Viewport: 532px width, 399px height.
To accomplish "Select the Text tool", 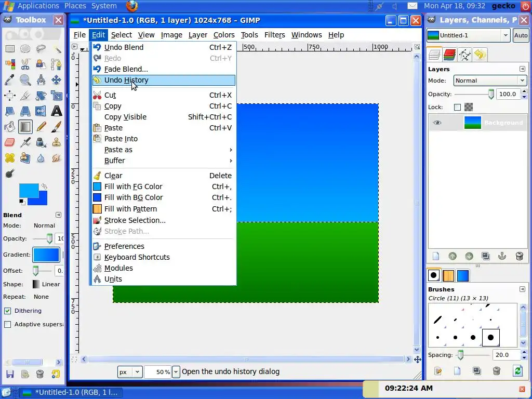I will (56, 111).
